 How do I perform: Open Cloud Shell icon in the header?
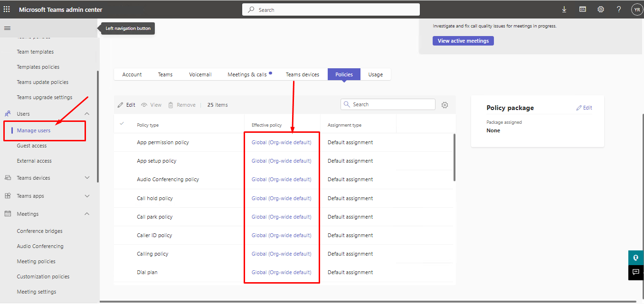pos(582,9)
